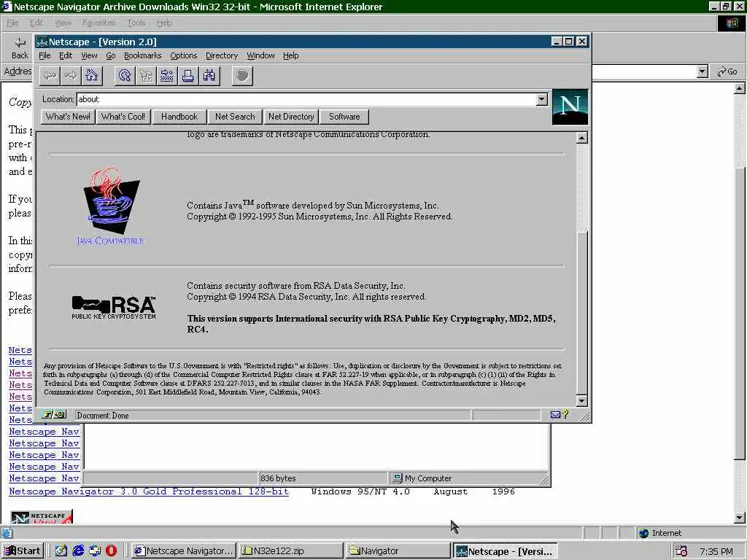Open the Netscape File menu
The height and width of the screenshot is (560, 747).
44,55
